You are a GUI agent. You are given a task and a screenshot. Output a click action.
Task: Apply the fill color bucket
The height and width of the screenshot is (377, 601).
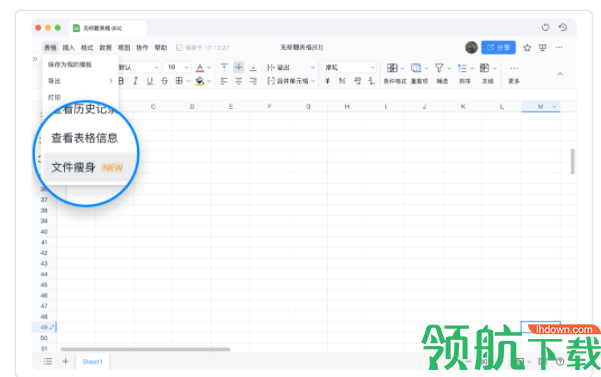point(200,81)
